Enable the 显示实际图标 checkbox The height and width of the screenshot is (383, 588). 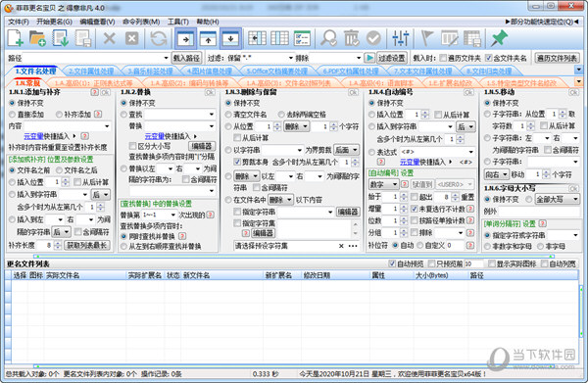point(492,263)
